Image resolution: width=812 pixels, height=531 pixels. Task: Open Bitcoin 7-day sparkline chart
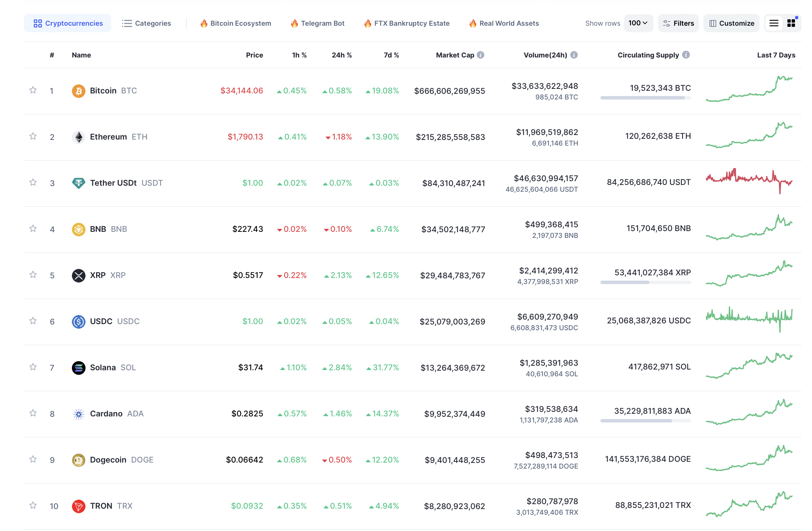tap(749, 89)
